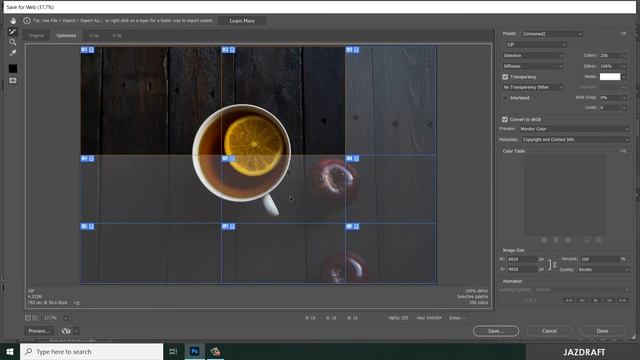The height and width of the screenshot is (360, 640).
Task: Select slice 05 badge on the cup
Action: 228,158
